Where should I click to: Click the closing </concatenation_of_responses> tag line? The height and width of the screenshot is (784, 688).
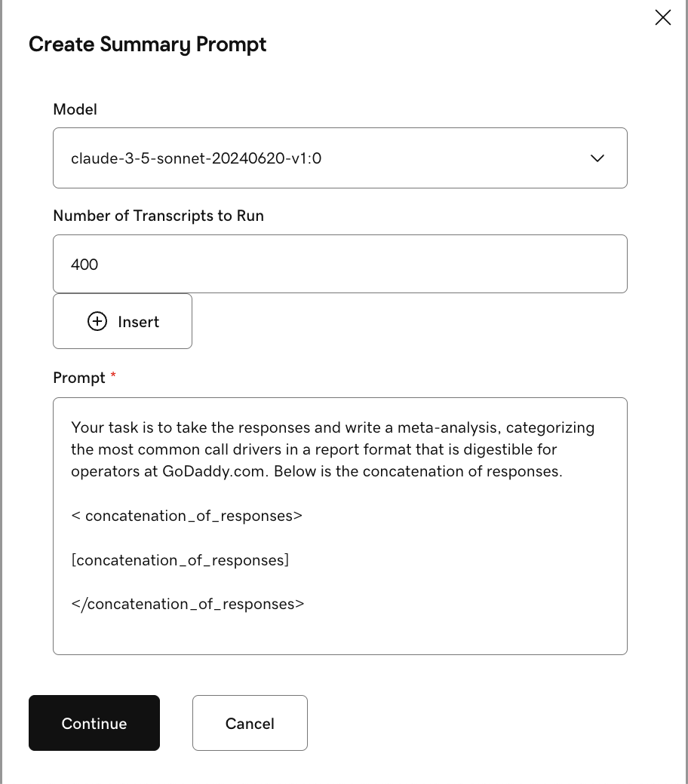[x=188, y=604]
